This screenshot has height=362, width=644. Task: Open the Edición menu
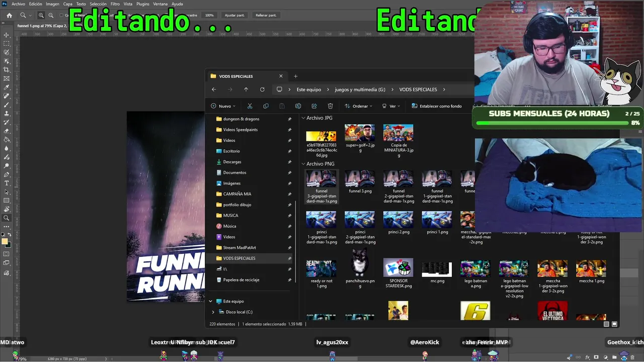[x=35, y=4]
